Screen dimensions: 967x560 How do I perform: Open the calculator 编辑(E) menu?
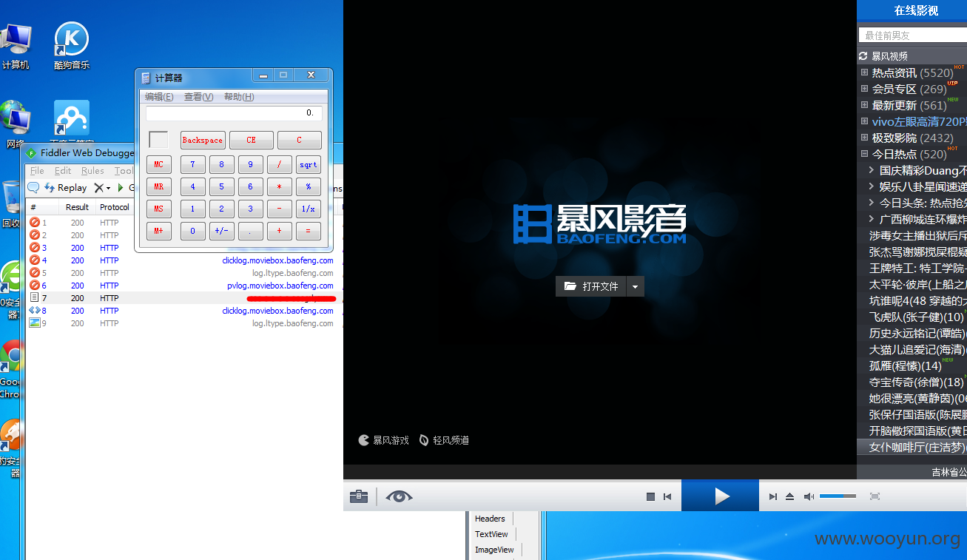pos(159,97)
